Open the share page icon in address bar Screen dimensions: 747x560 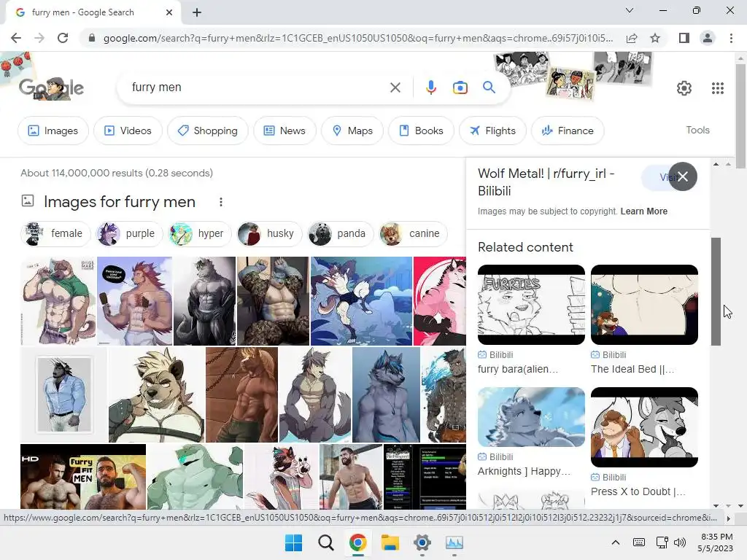pos(632,38)
